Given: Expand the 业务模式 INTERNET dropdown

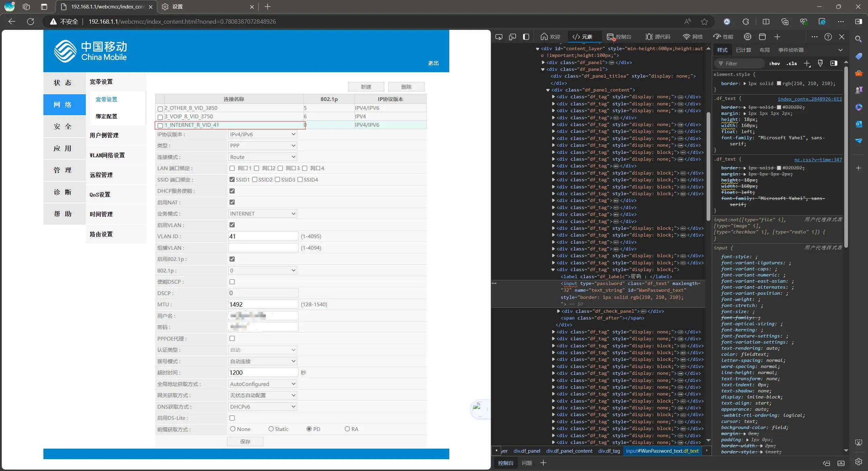Looking at the screenshot, I should pyautogui.click(x=262, y=213).
